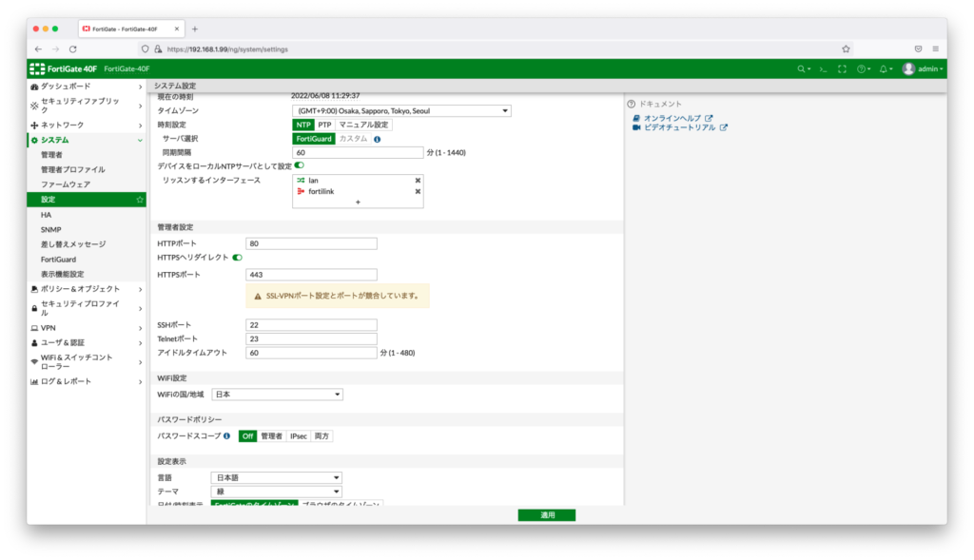Close the FortiGate browser tab
974x560 pixels.
[x=176, y=29]
